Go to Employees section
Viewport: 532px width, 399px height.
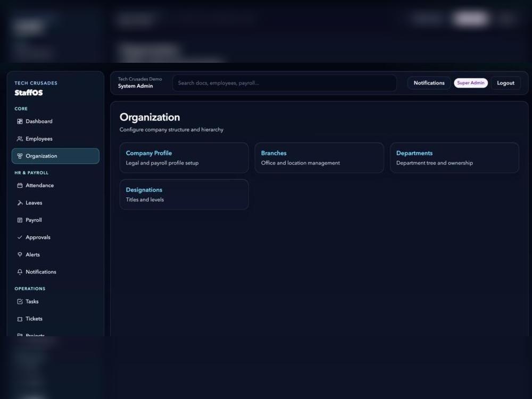tap(55, 139)
